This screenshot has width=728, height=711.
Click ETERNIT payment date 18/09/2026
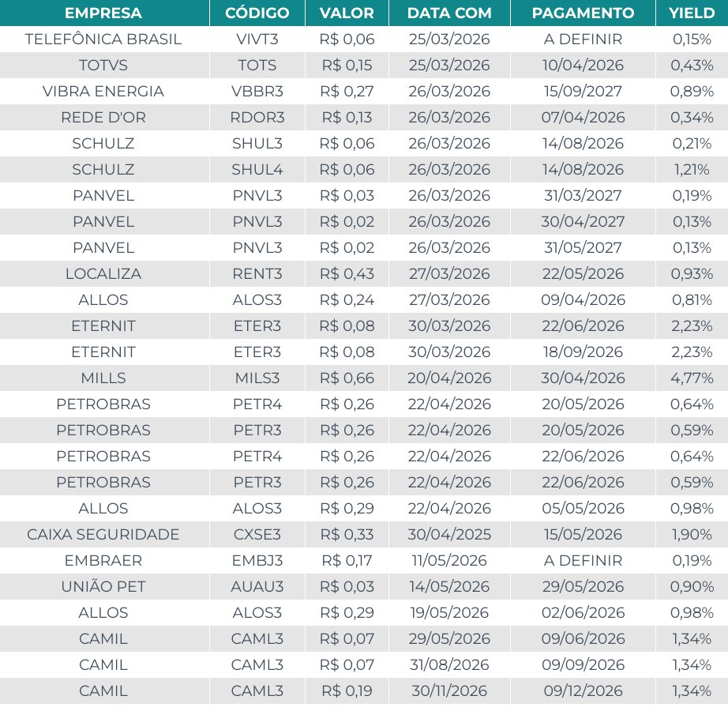point(584,352)
